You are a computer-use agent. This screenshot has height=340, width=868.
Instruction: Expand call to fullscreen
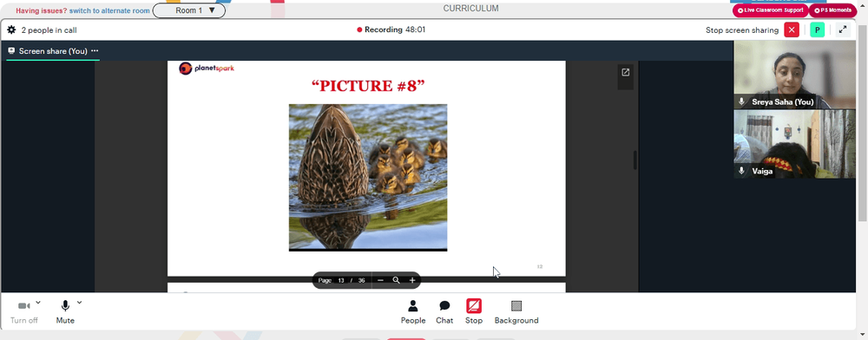[x=843, y=29]
